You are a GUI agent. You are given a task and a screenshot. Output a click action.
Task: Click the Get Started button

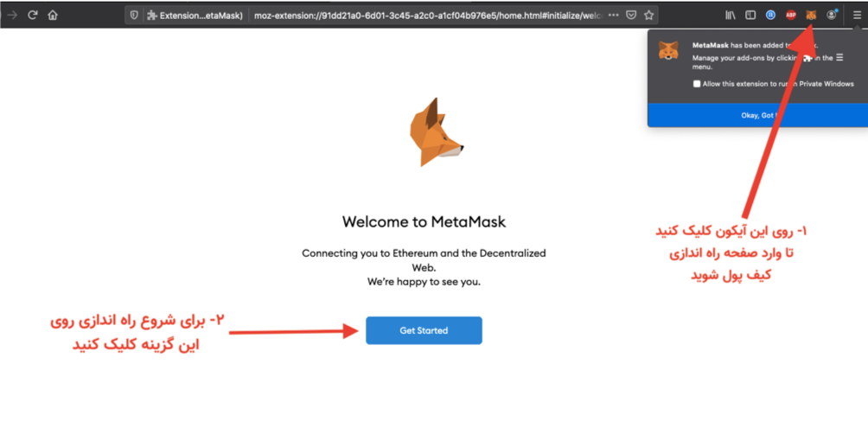tap(424, 330)
